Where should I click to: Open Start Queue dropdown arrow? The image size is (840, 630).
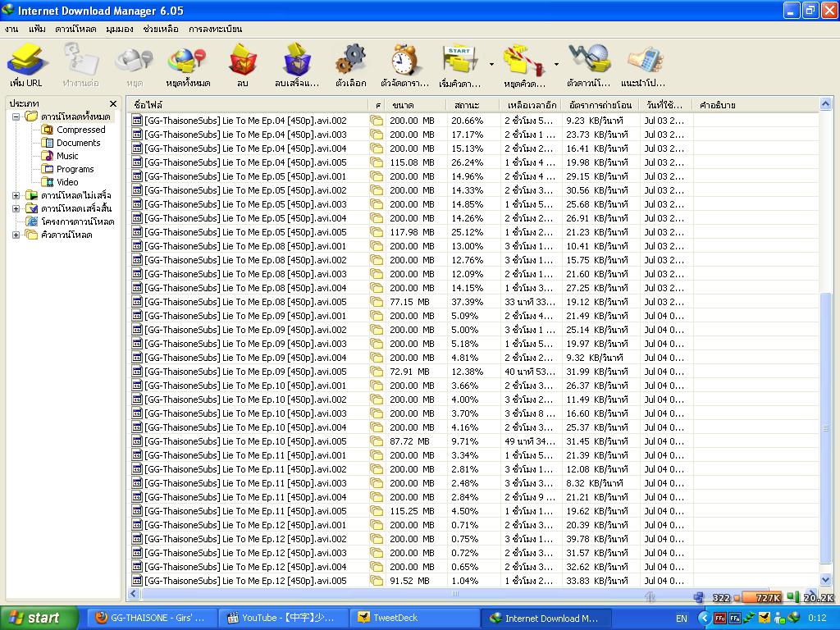point(491,65)
